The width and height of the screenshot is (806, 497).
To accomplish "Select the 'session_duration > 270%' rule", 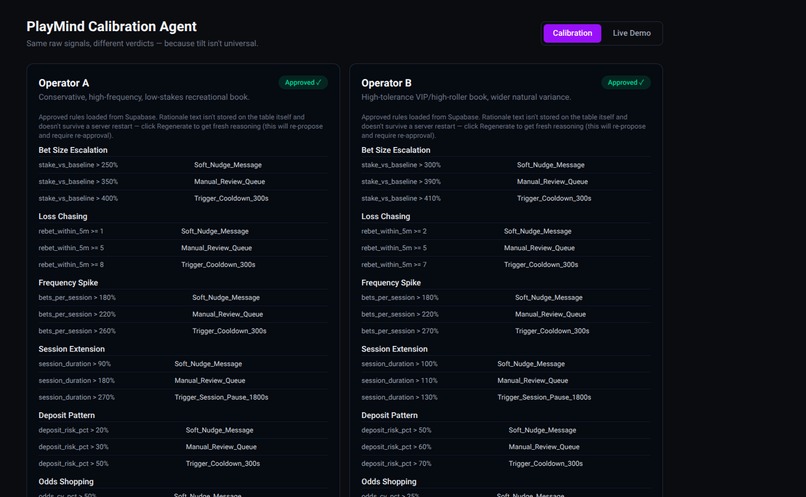I will pyautogui.click(x=77, y=397).
